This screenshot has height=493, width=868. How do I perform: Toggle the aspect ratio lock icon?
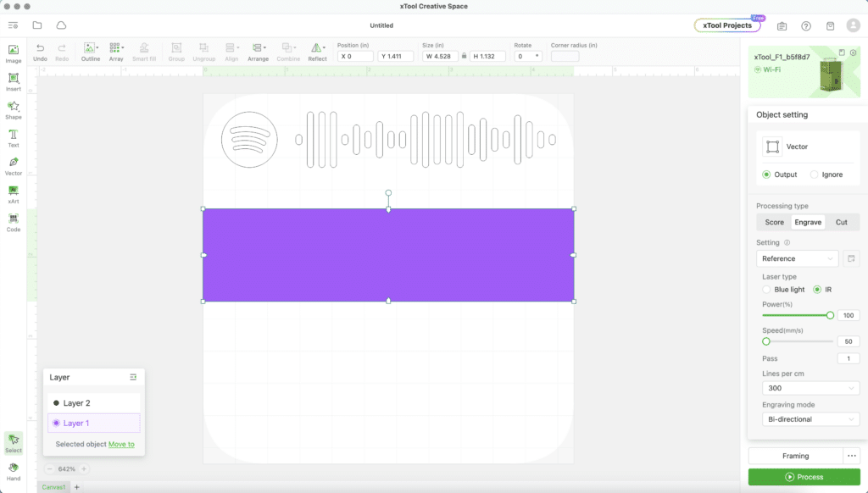pyautogui.click(x=464, y=56)
